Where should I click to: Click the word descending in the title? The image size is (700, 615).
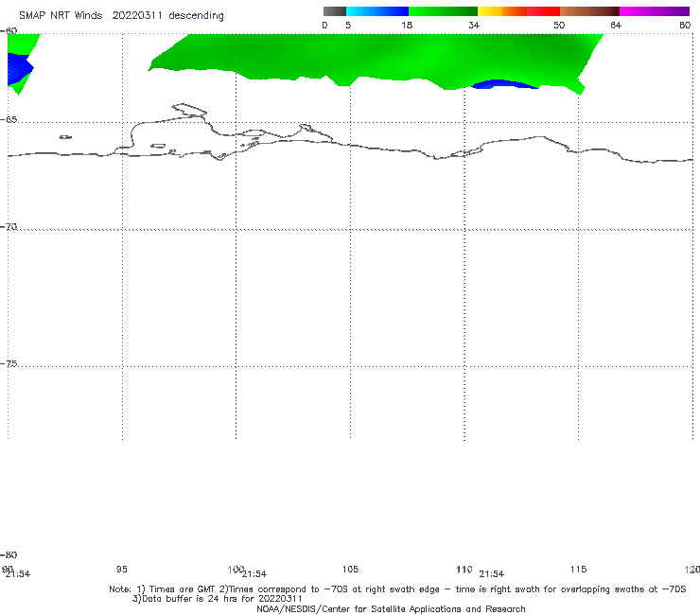(x=196, y=16)
